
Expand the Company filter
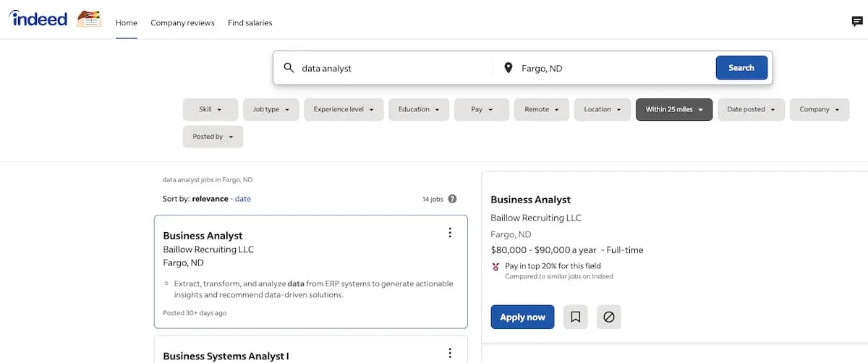pyautogui.click(x=820, y=109)
